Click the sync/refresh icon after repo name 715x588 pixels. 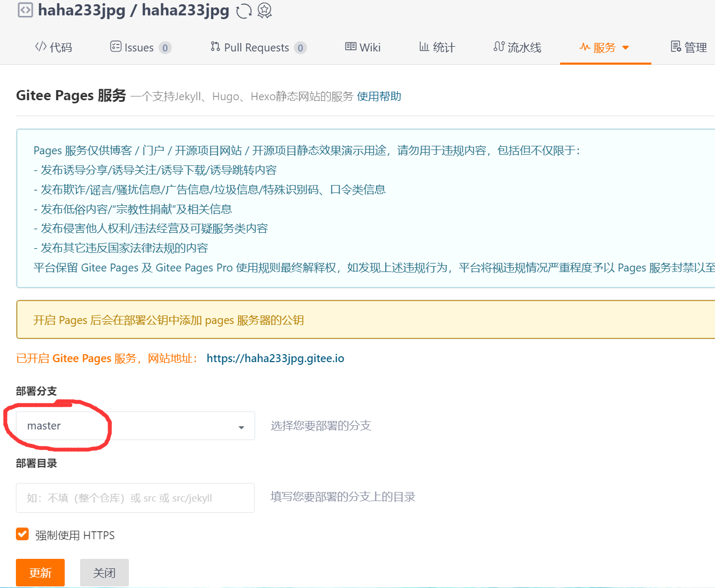click(x=243, y=11)
